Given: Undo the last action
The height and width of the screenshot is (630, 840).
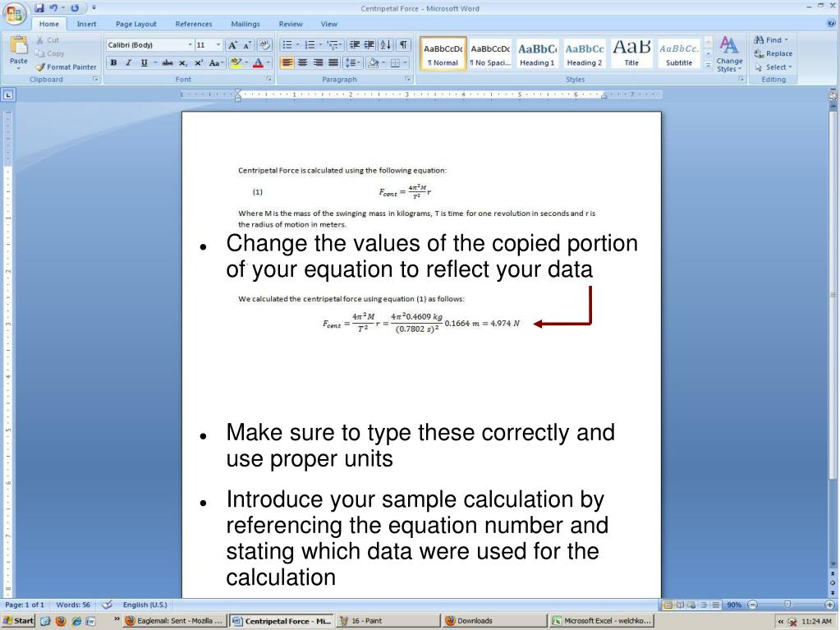Looking at the screenshot, I should click(53, 8).
